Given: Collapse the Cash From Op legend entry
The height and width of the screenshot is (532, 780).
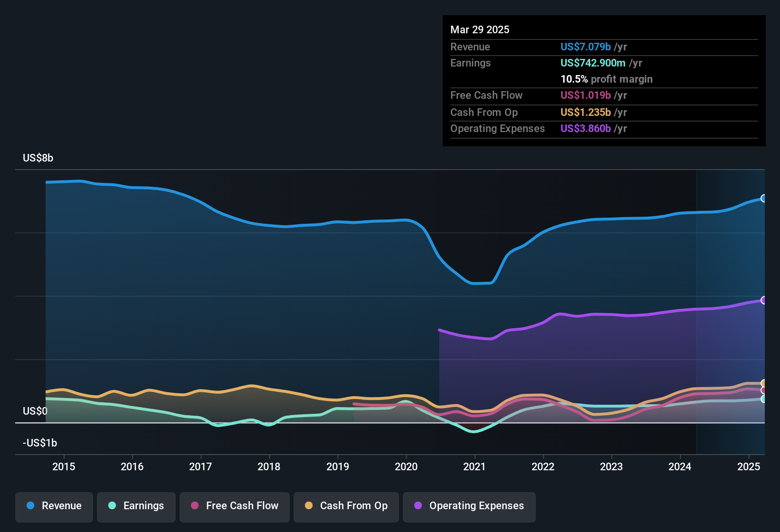Looking at the screenshot, I should pyautogui.click(x=346, y=506).
